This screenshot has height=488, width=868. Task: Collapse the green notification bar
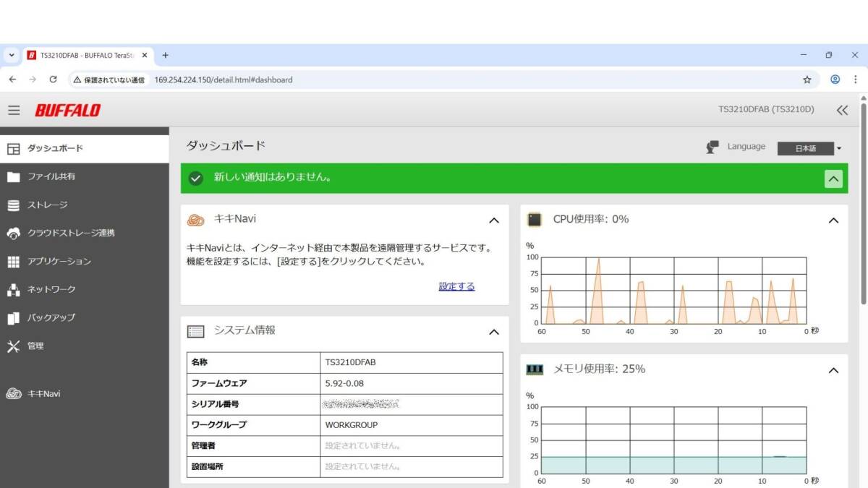click(x=833, y=179)
